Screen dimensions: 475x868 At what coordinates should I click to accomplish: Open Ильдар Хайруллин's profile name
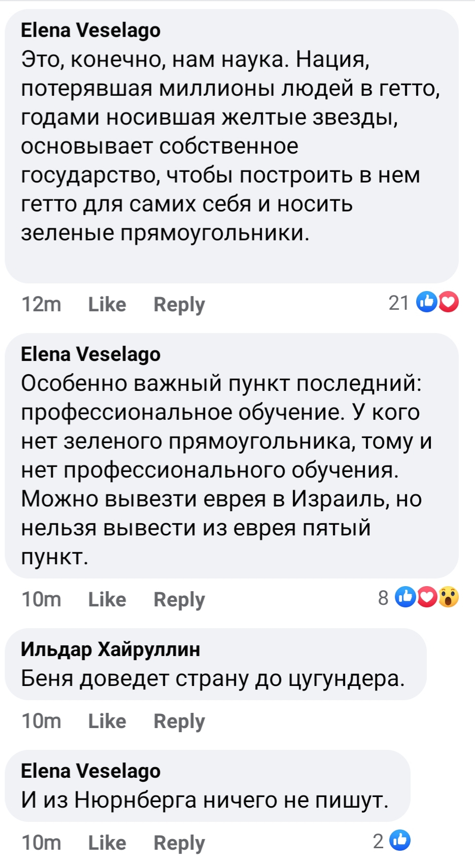111,649
